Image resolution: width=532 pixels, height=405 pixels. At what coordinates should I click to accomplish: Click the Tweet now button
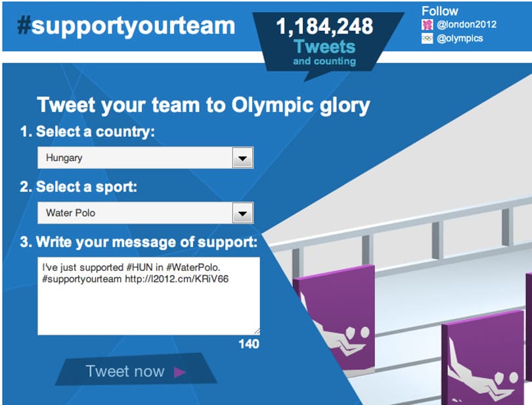pos(136,371)
